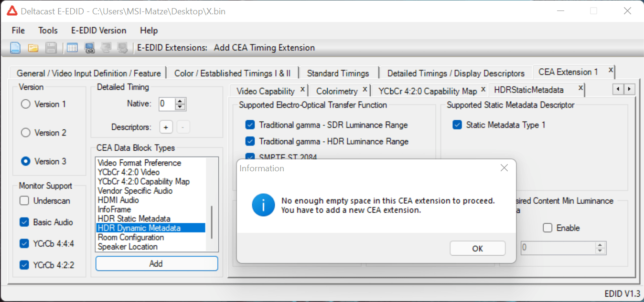The width and height of the screenshot is (644, 302).
Task: Open the File menu
Action: coord(18,31)
